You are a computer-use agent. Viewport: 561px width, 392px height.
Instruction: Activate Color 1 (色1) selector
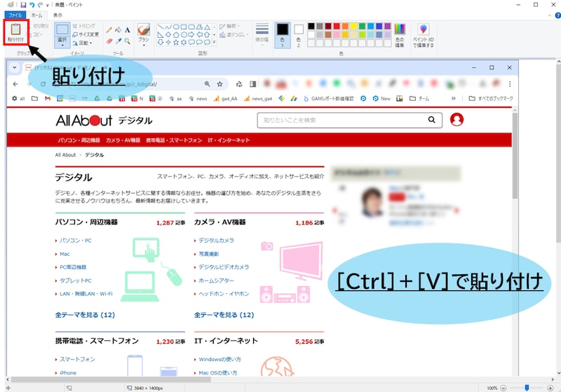283,35
